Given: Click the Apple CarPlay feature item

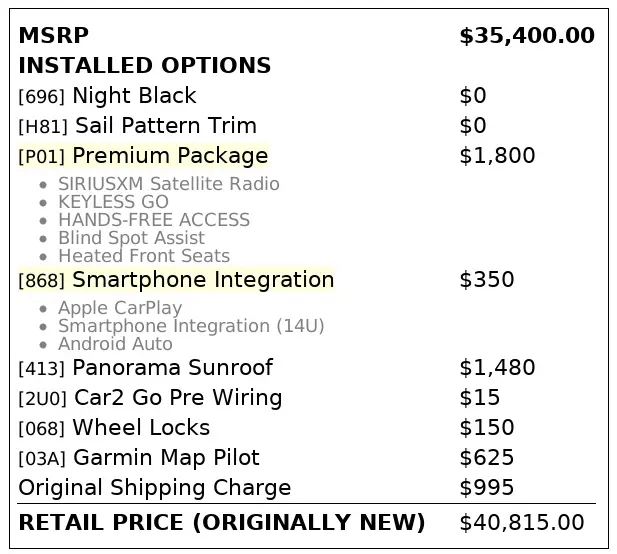Looking at the screenshot, I should coord(120,308).
